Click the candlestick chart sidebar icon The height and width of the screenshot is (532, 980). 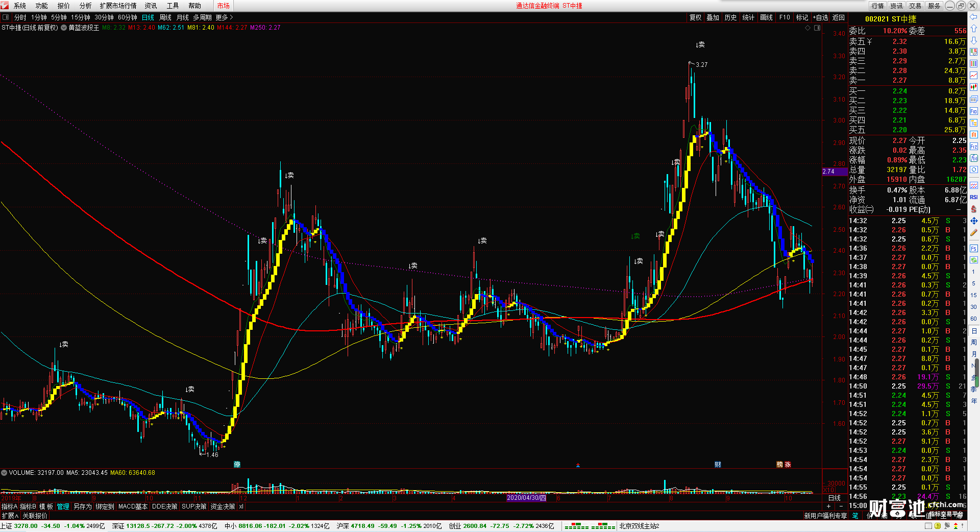[974, 87]
